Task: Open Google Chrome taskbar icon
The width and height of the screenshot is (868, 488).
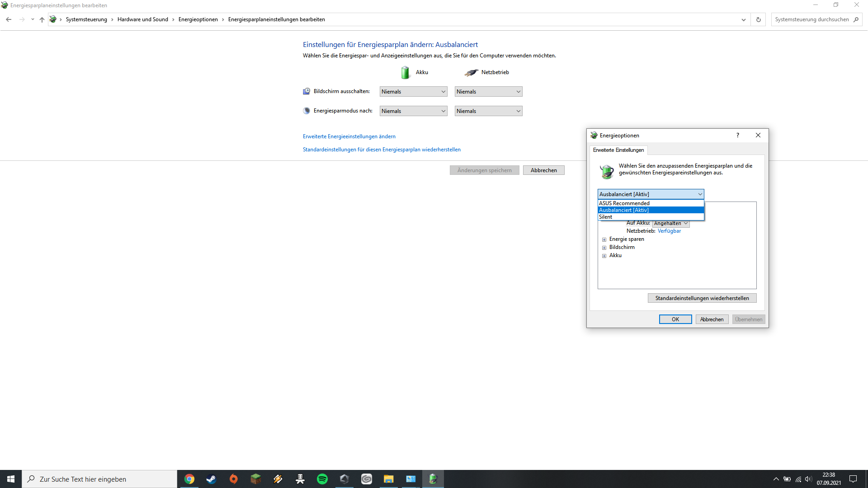Action: (189, 479)
